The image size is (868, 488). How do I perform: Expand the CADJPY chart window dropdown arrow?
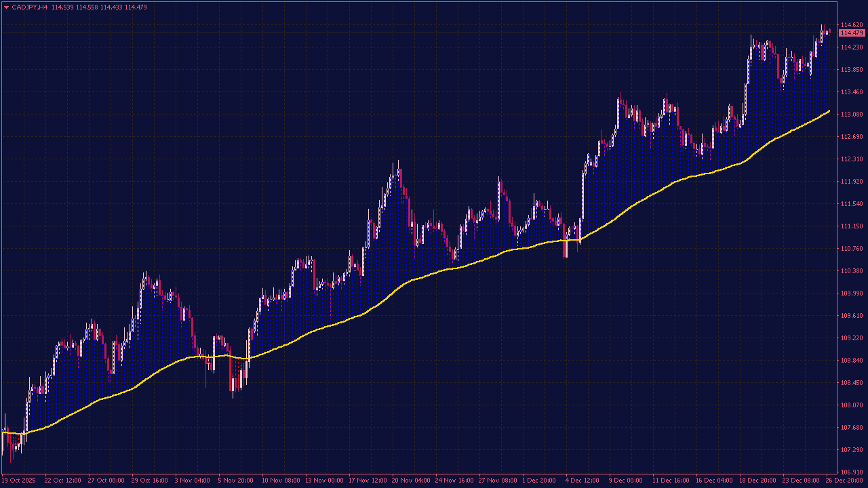[x=6, y=7]
